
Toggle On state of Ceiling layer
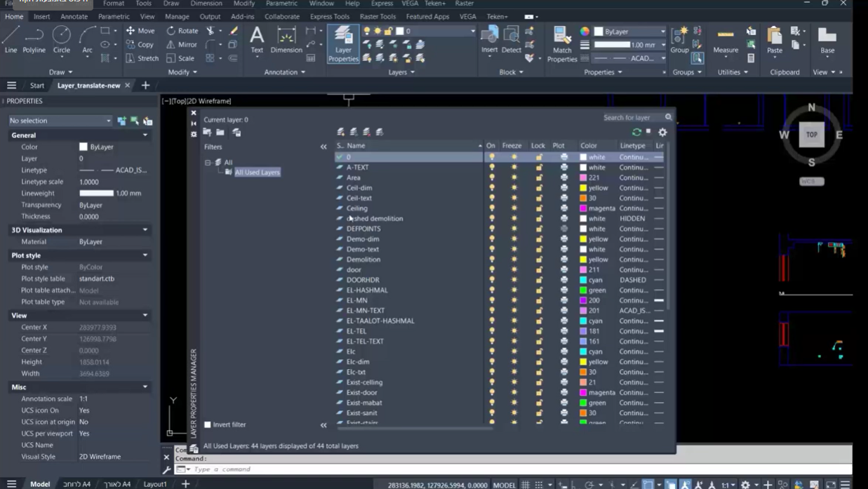(491, 208)
